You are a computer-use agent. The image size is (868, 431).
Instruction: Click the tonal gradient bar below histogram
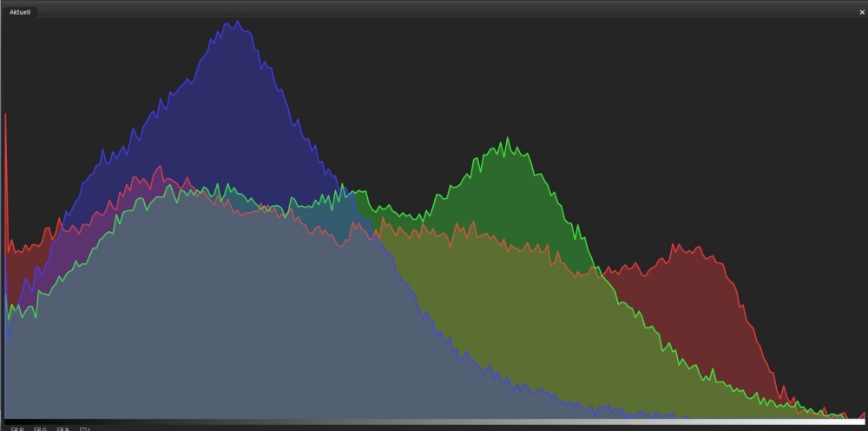tap(434, 422)
